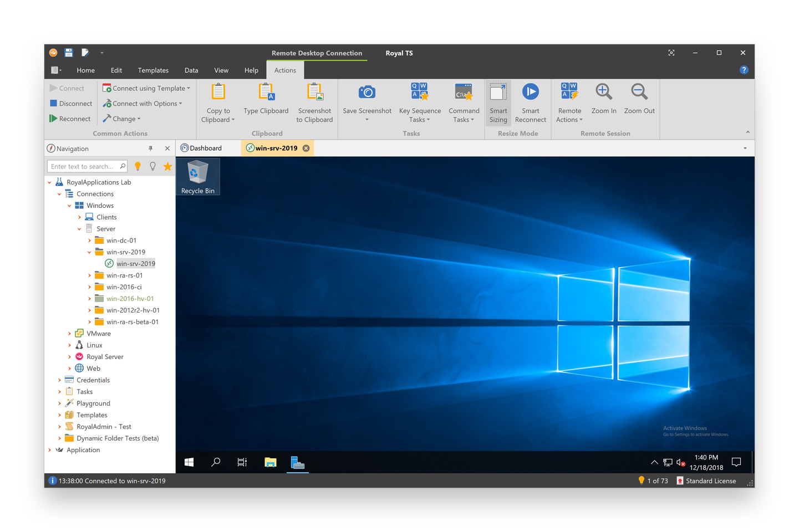Select the Credentials tree item
This screenshot has width=799, height=532.
(x=93, y=380)
